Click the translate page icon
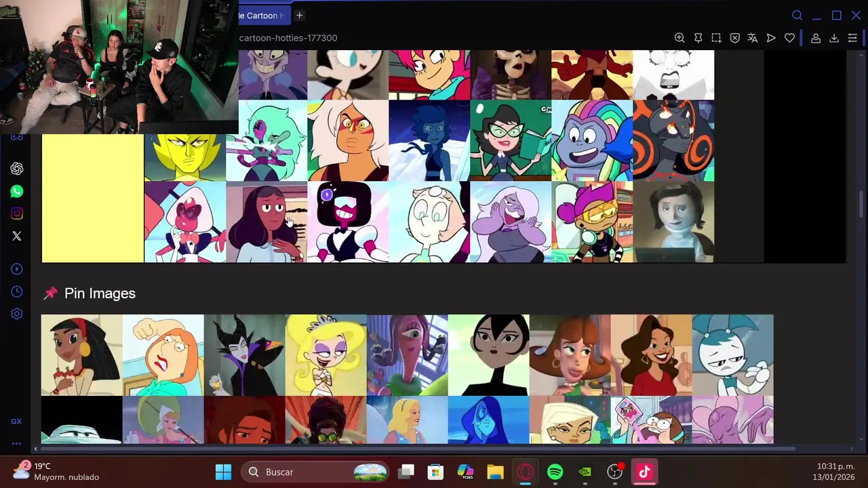 [753, 38]
